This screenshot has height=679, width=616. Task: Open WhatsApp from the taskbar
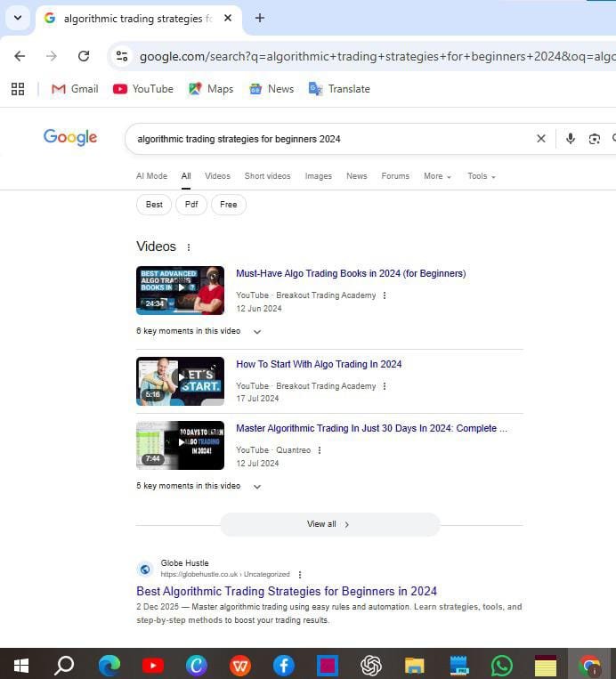pyautogui.click(x=502, y=665)
